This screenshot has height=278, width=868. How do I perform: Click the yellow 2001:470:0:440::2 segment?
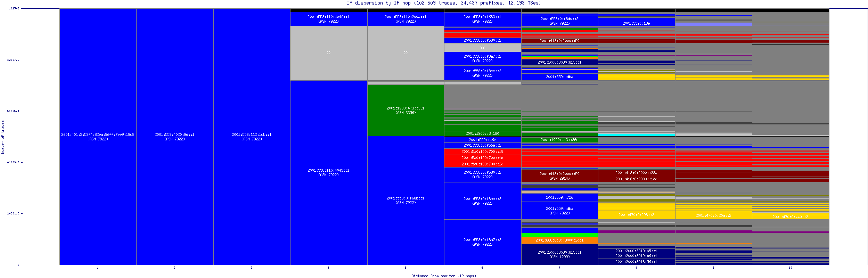(x=790, y=217)
